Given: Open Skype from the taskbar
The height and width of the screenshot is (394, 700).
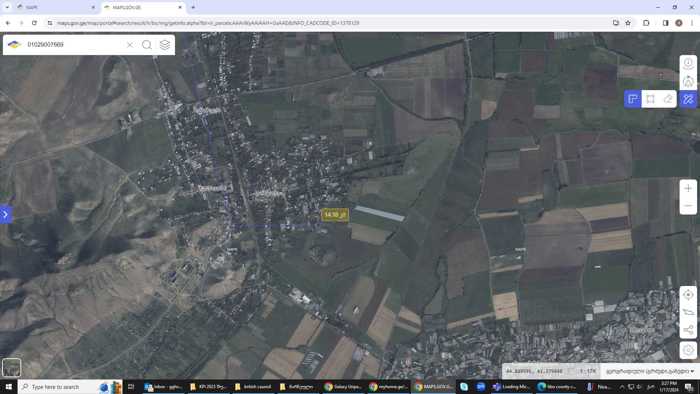Looking at the screenshot, I should [464, 387].
